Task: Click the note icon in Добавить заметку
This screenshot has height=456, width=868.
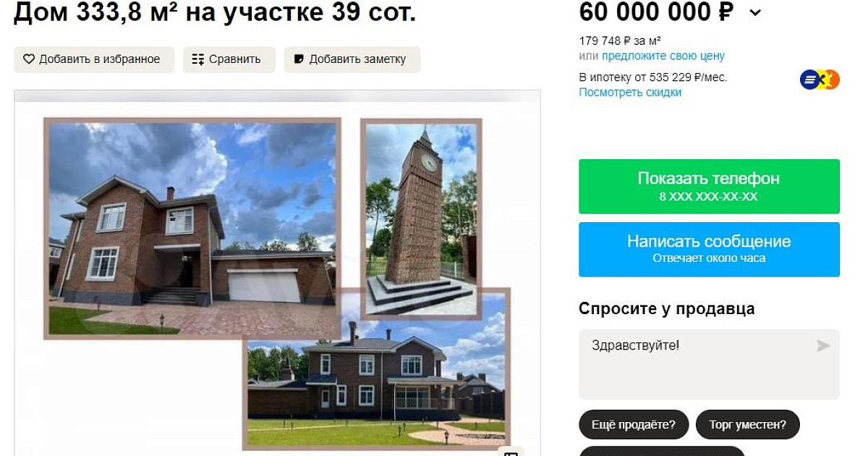Action: coord(298,59)
